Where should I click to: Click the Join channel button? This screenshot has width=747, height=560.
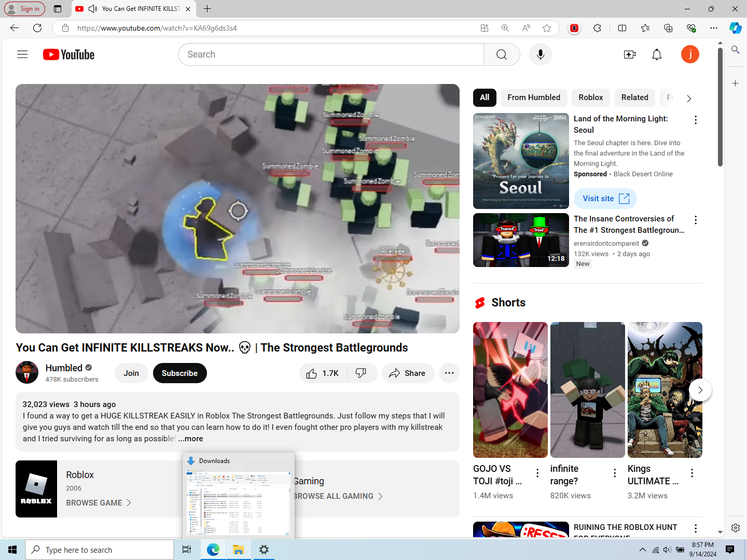(x=131, y=373)
